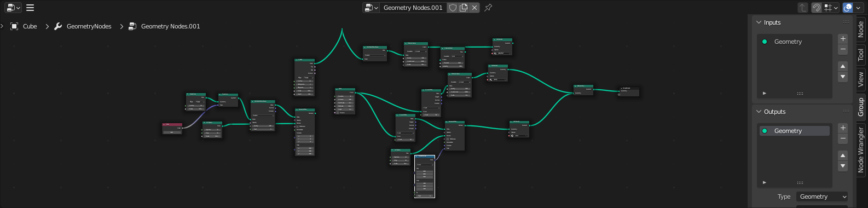Move input socket down arrow

tap(843, 77)
